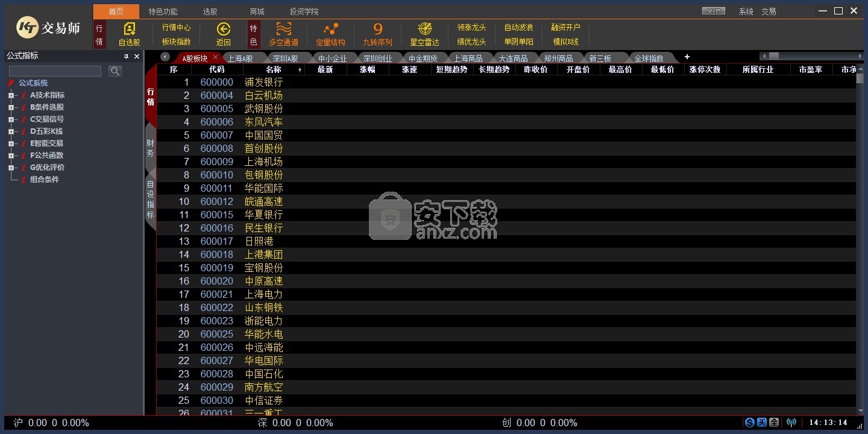Click right arrow of horizontal scrollbar
This screenshot has width=868, height=434.
point(860,56)
